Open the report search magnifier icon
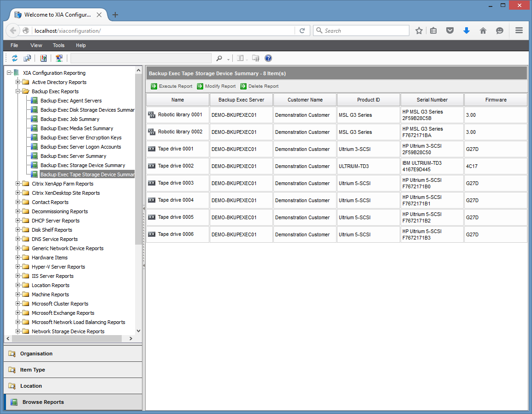The image size is (532, 414). [x=219, y=58]
